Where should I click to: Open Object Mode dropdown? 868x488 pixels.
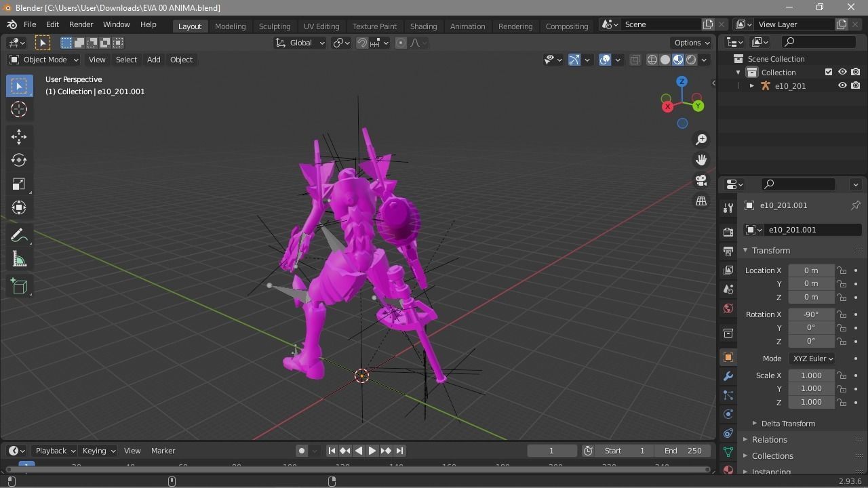pos(44,60)
